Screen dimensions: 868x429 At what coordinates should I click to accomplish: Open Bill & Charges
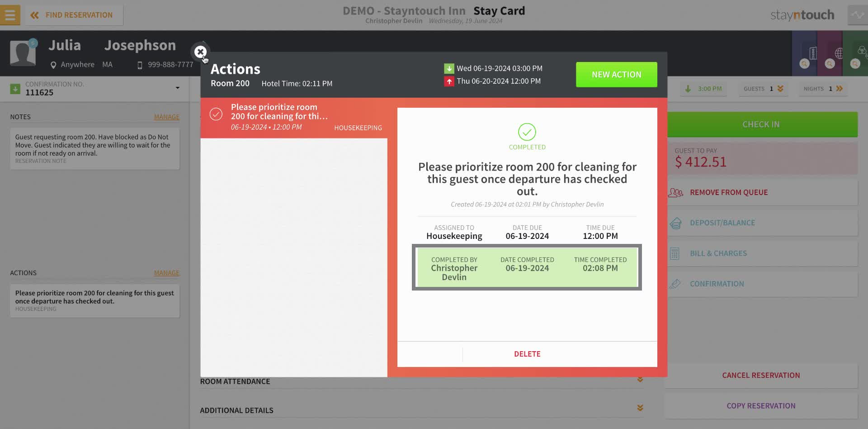coord(761,253)
